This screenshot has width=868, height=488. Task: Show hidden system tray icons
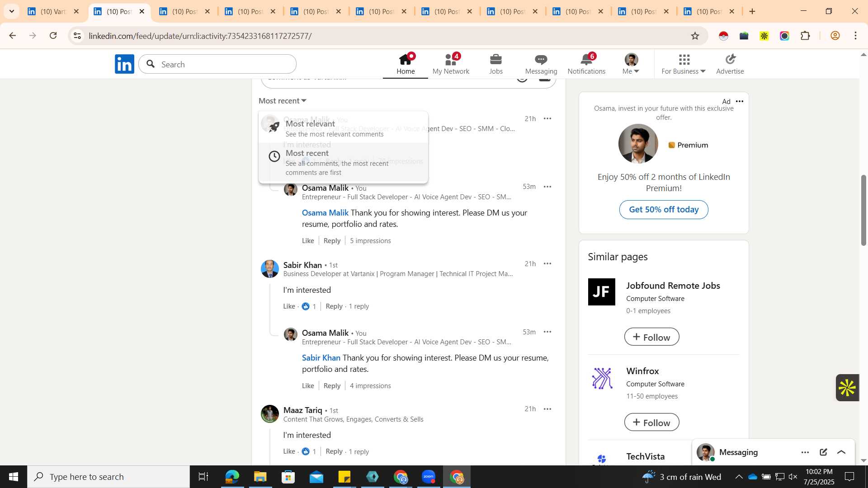tap(739, 477)
